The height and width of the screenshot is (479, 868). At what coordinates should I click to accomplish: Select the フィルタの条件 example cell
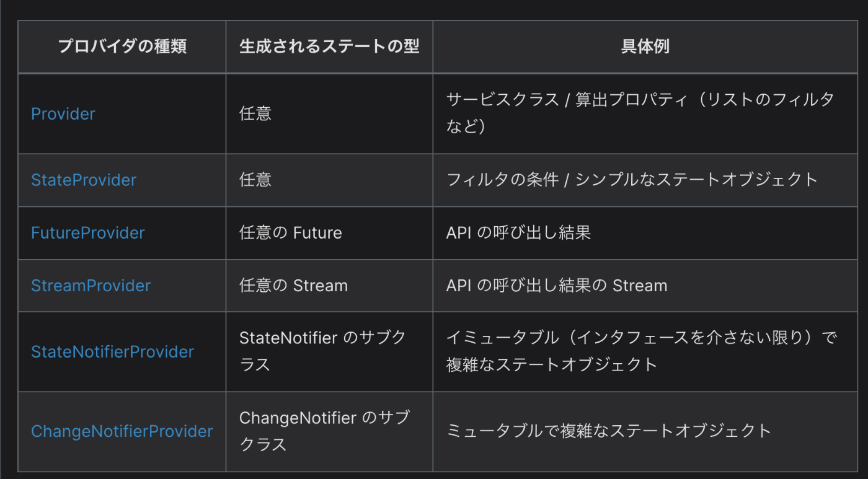(645, 180)
